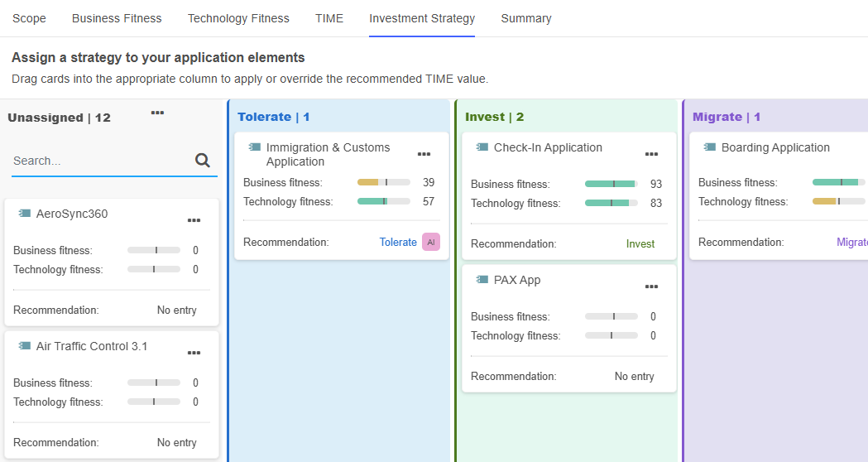Click the PAX App card icon
The image size is (868, 462).
coord(482,280)
